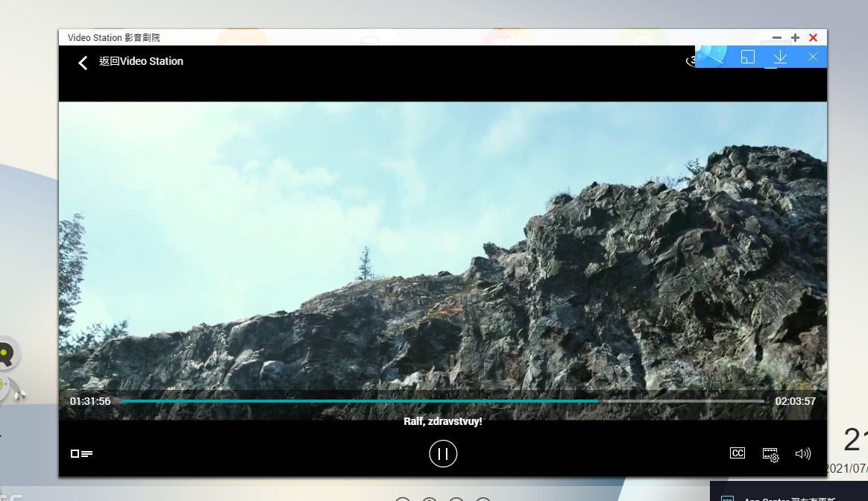Toggle closed captions with the CC icon
This screenshot has width=868, height=501.
738,453
